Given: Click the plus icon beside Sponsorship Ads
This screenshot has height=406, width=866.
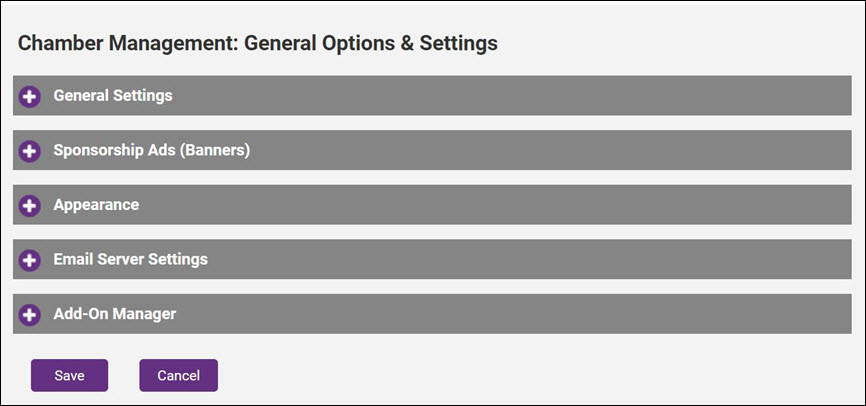Looking at the screenshot, I should click(x=30, y=151).
